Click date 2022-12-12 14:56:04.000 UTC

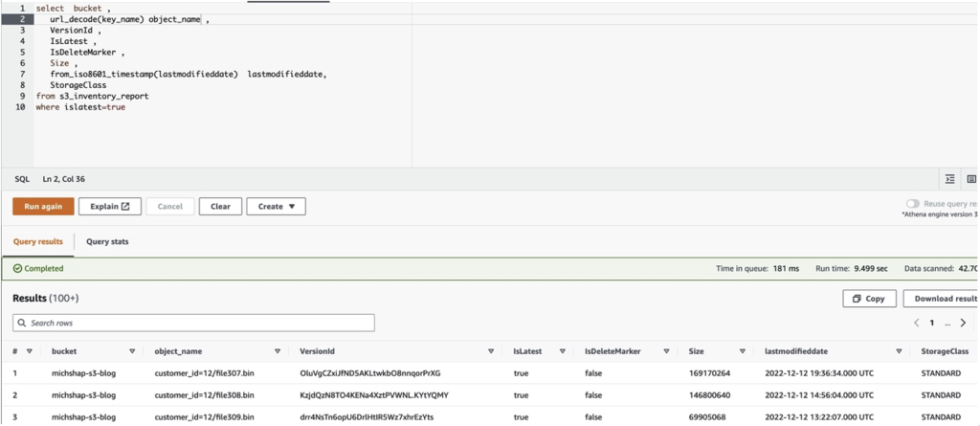click(x=819, y=395)
